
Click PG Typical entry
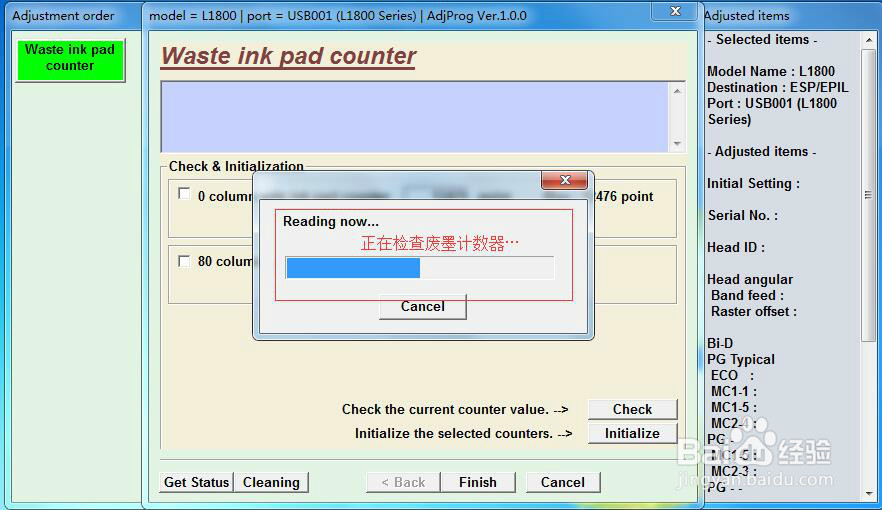(x=741, y=359)
